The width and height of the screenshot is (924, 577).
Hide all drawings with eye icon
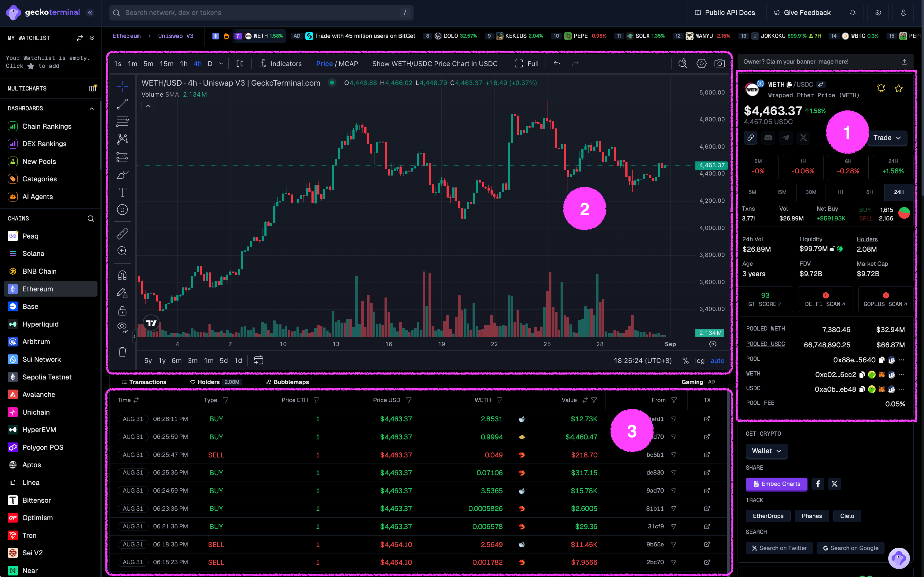pyautogui.click(x=122, y=327)
